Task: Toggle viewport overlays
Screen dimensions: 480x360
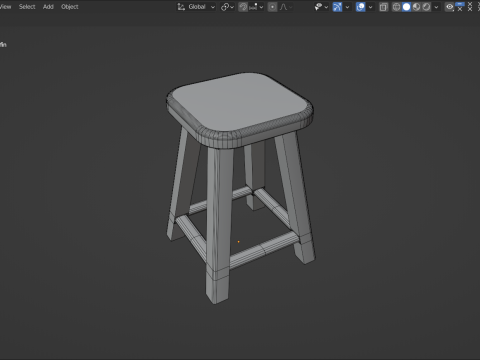Action: click(360, 7)
